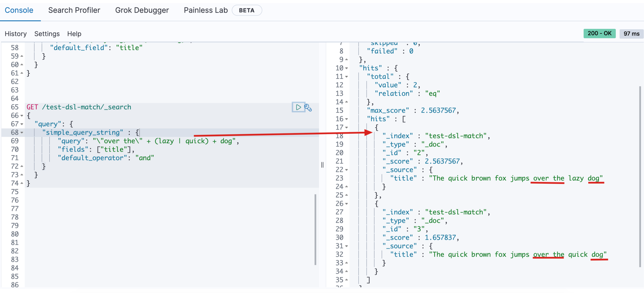This screenshot has width=644, height=293.
Task: Toggle the fold marker on editor line 59
Action: pyautogui.click(x=22, y=56)
